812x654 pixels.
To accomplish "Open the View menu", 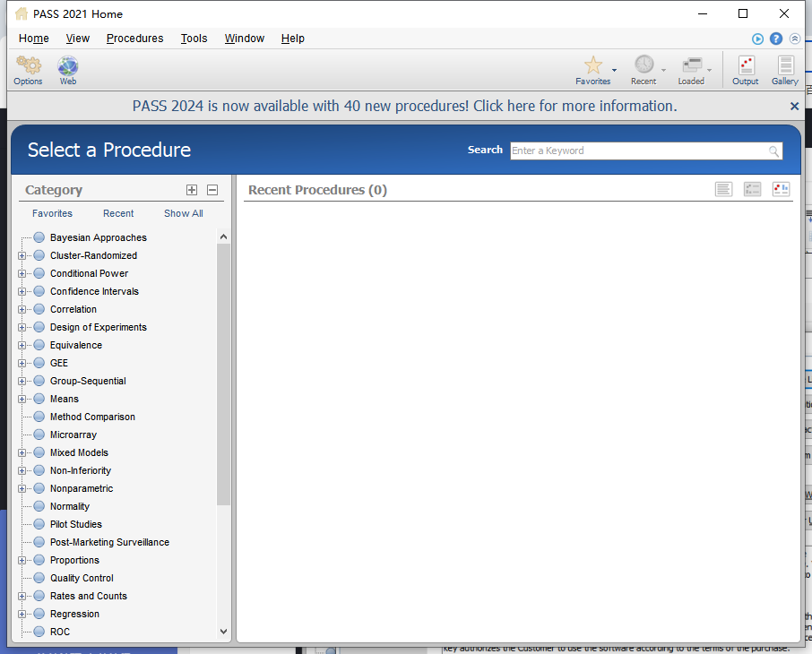I will coord(78,39).
